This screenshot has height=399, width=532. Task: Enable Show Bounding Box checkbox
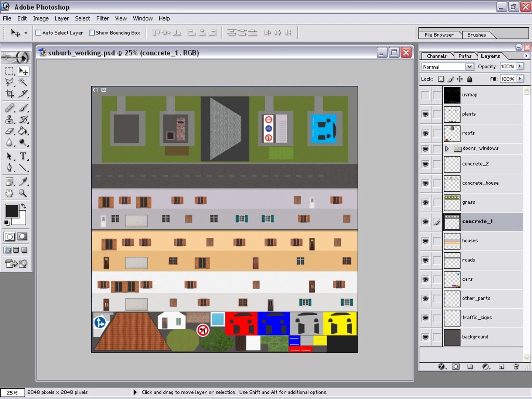click(92, 33)
